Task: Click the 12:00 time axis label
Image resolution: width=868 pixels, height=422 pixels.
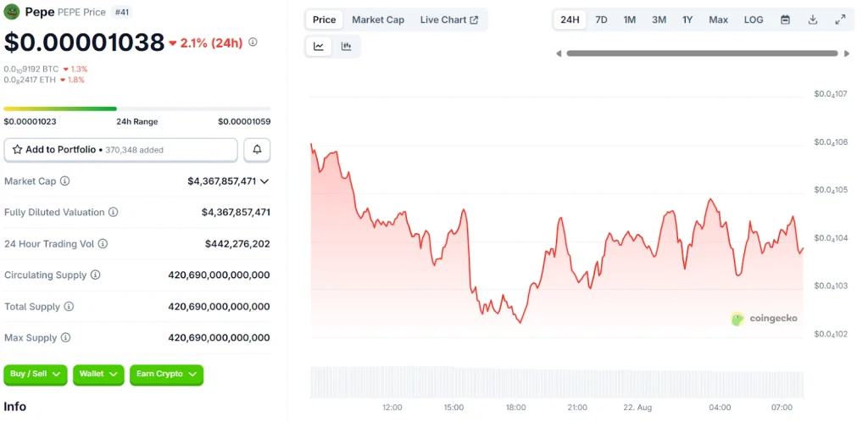Action: [392, 408]
